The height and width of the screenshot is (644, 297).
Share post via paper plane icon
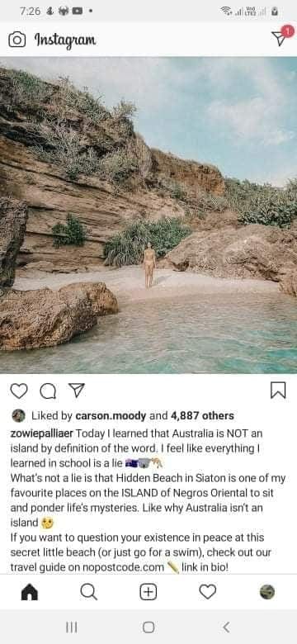(76, 390)
